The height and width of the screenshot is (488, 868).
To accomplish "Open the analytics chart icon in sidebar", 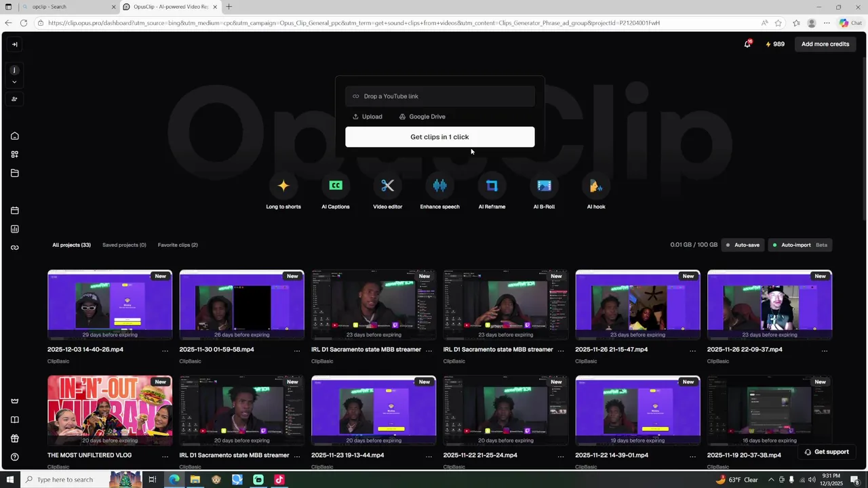I will click(14, 229).
